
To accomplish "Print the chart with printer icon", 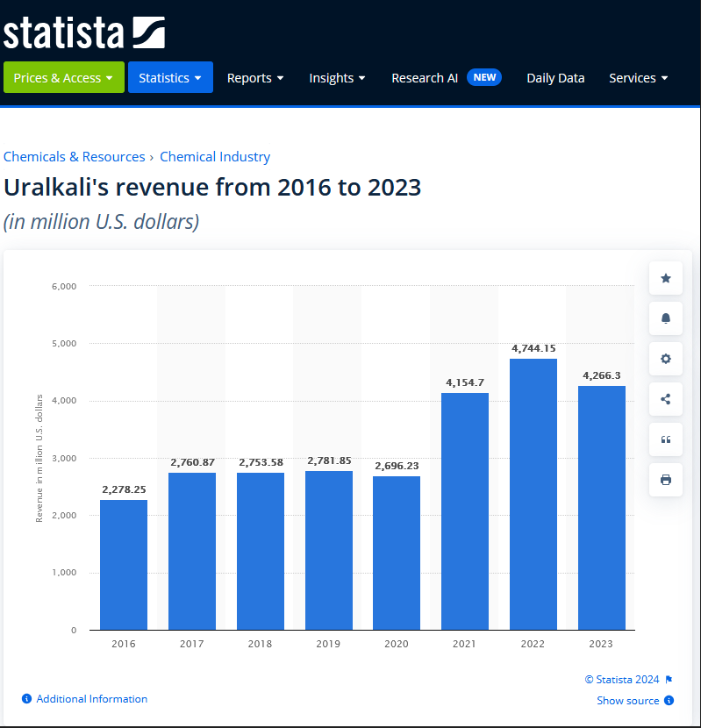I will (x=666, y=480).
